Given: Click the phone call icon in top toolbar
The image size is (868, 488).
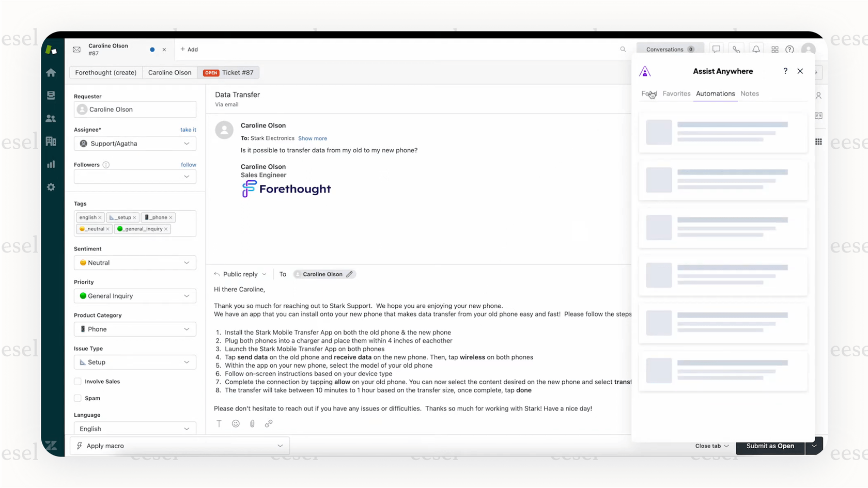Looking at the screenshot, I should point(736,49).
